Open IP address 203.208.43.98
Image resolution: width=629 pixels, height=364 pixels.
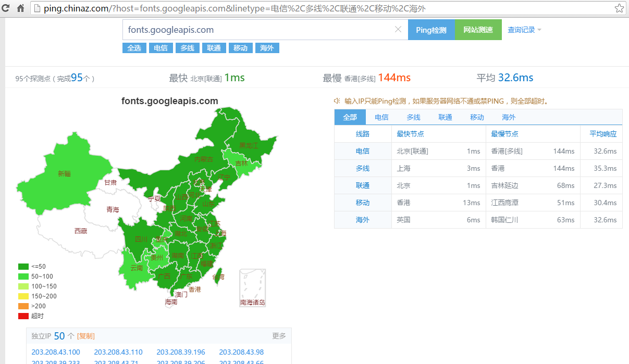(x=241, y=352)
